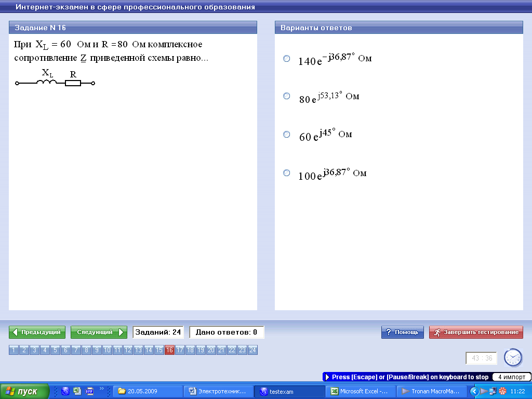The height and width of the screenshot is (399, 532).
Task: Jump to question 5
Action: (x=55, y=350)
